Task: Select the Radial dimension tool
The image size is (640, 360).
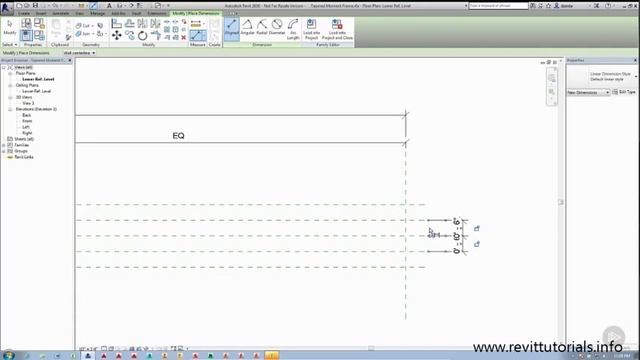Action: (262, 28)
